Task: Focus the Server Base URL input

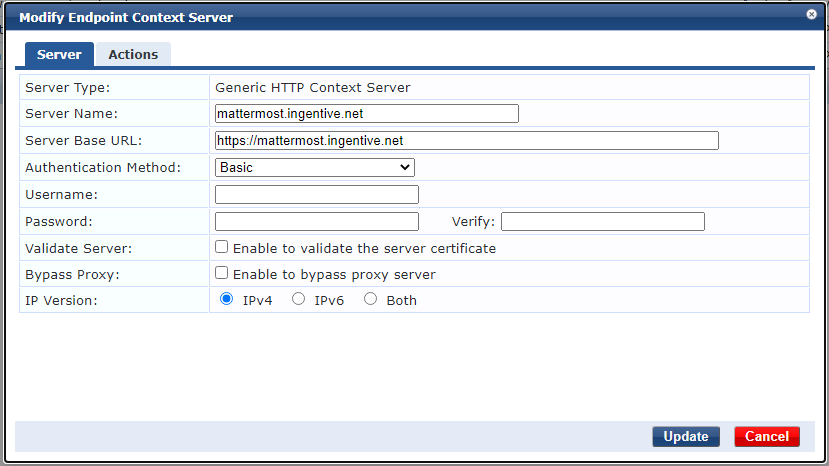Action: 466,141
